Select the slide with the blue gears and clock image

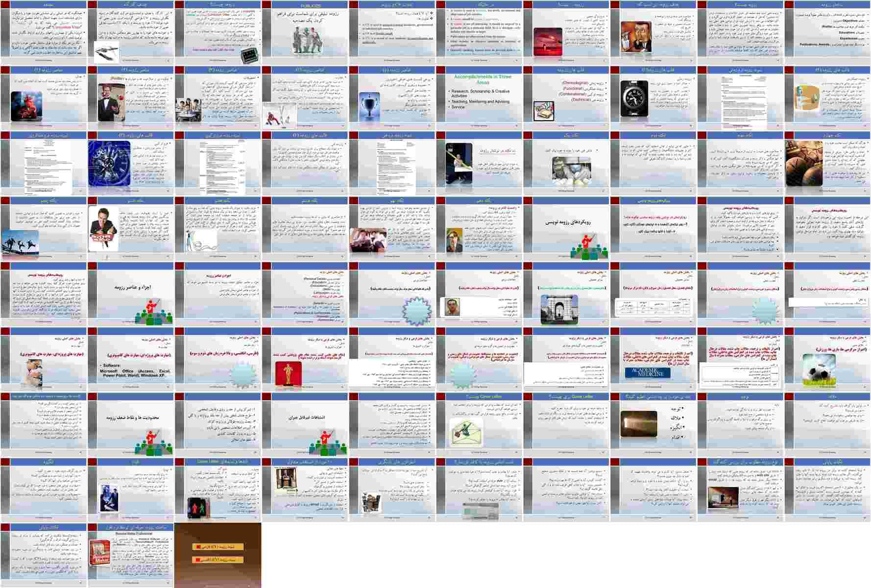pos(130,163)
